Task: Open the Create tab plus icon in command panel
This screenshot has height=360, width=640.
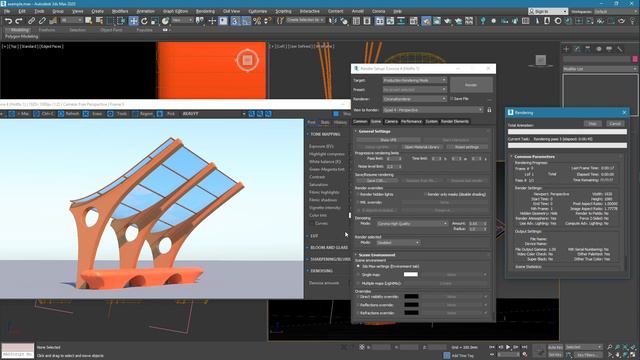Action: coord(567,49)
